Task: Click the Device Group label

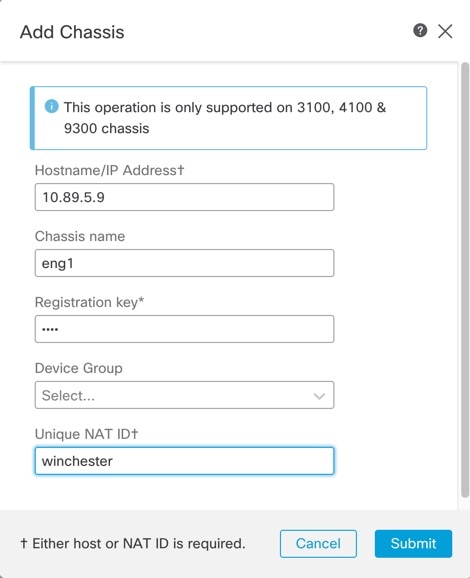Action: point(79,368)
